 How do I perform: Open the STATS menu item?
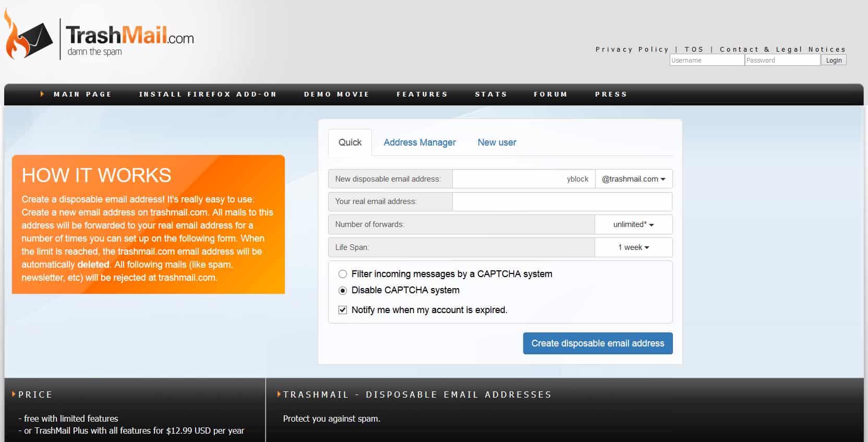click(491, 94)
